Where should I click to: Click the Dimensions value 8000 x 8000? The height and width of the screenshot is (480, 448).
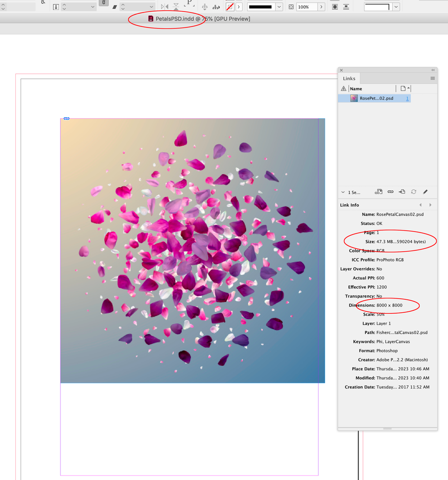point(389,305)
